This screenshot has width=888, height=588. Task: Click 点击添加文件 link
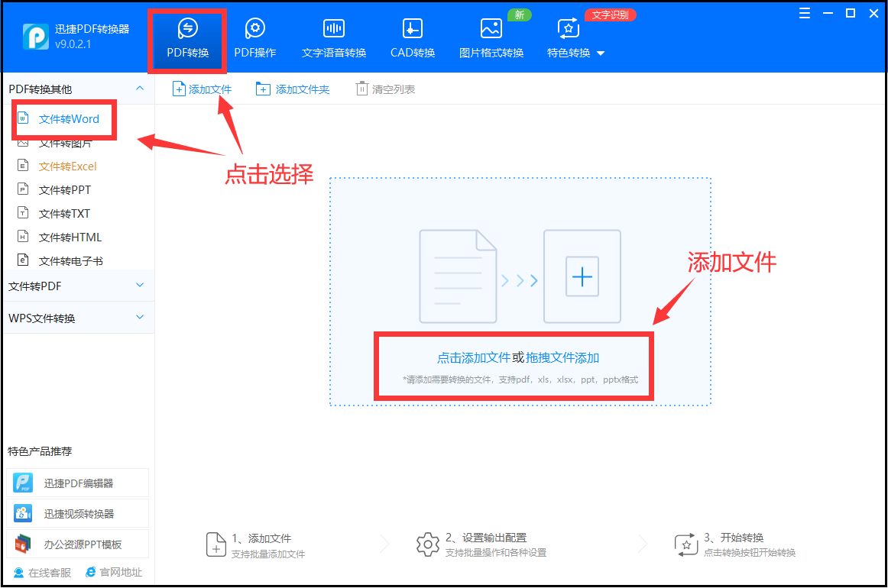click(474, 357)
